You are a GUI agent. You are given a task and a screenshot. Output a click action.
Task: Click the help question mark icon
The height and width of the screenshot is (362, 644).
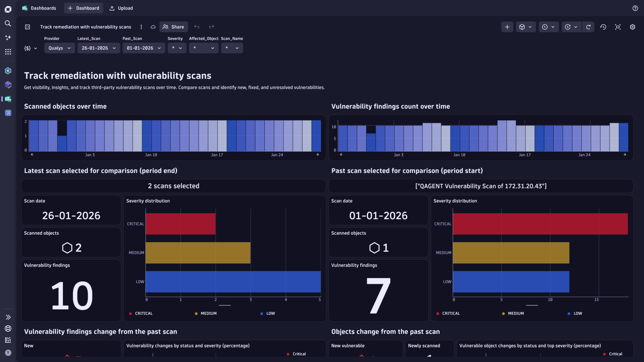pyautogui.click(x=635, y=8)
